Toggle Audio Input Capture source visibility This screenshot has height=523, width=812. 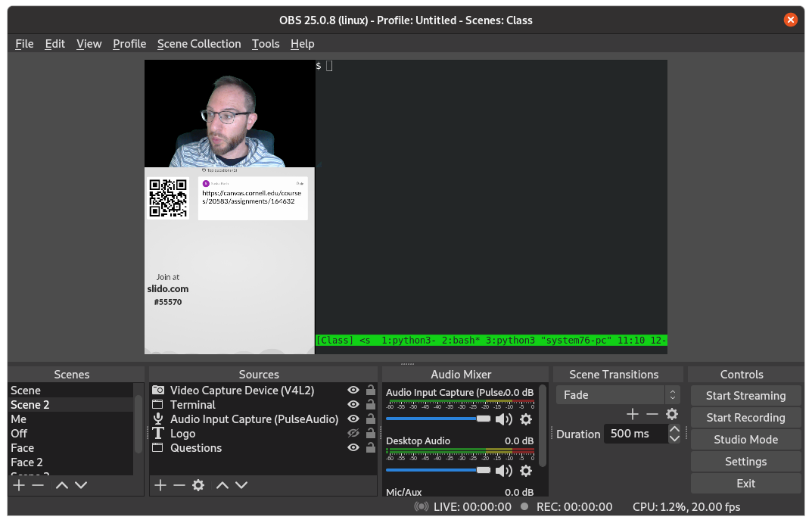[x=353, y=419]
